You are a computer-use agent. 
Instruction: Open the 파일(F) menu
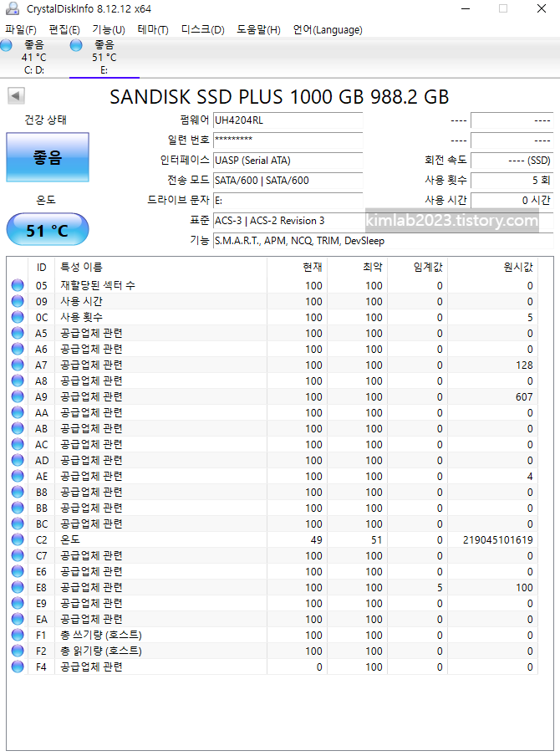[21, 30]
